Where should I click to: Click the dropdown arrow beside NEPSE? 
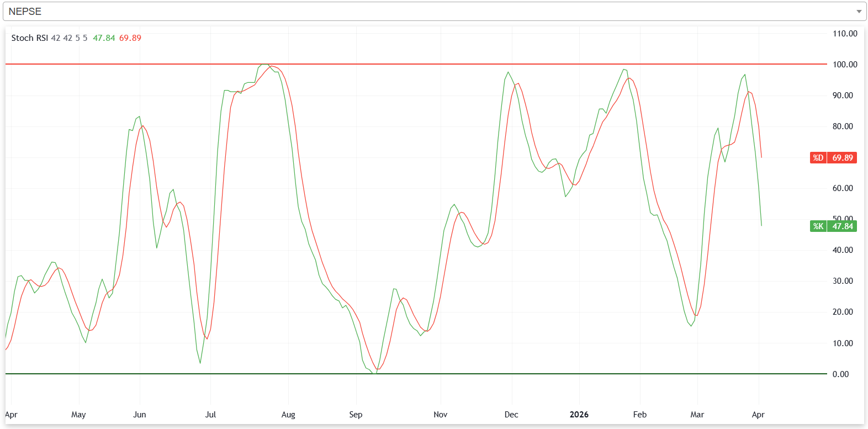pyautogui.click(x=859, y=12)
